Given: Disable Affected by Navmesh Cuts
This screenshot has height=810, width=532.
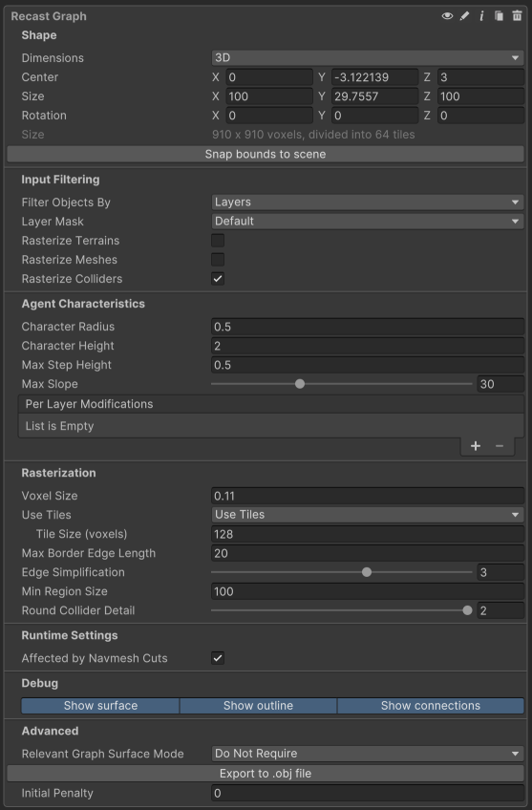Looking at the screenshot, I should (x=218, y=657).
